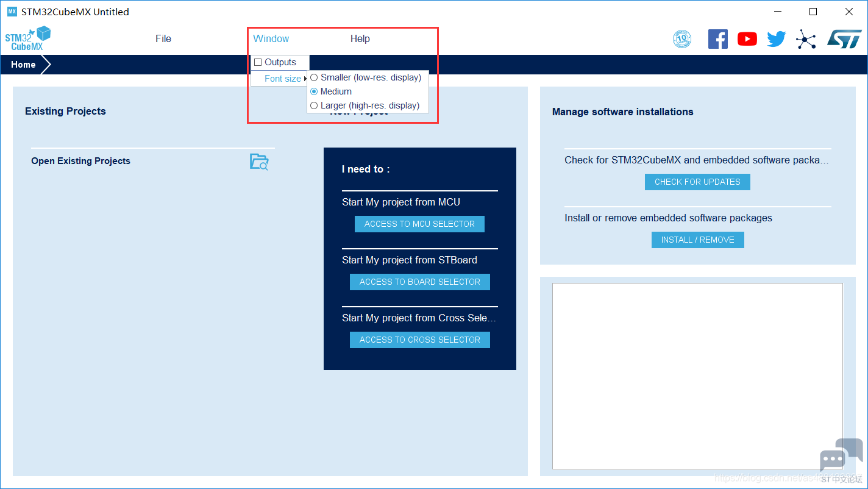The height and width of the screenshot is (489, 868).
Task: Minimize the STM32CubeMX window
Action: point(777,12)
